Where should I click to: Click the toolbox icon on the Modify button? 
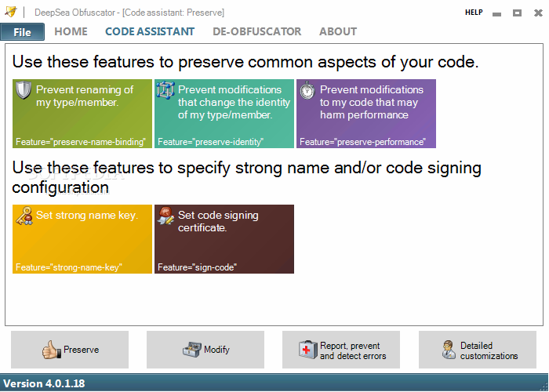(192, 350)
